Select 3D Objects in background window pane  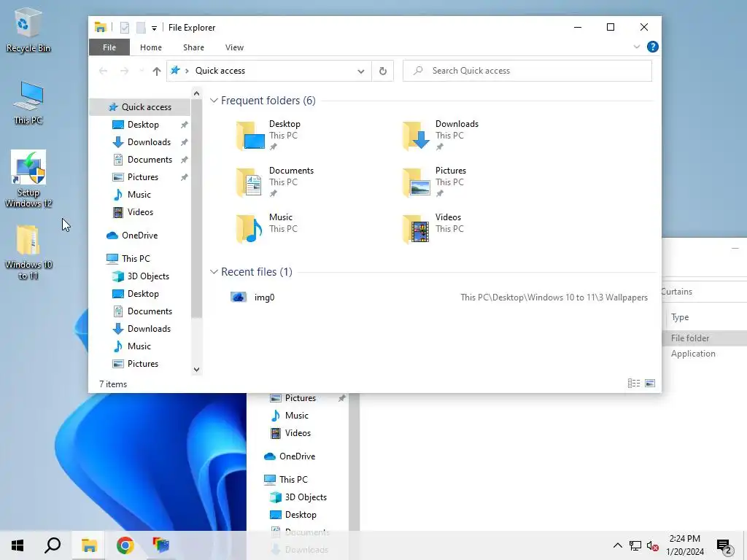point(306,497)
